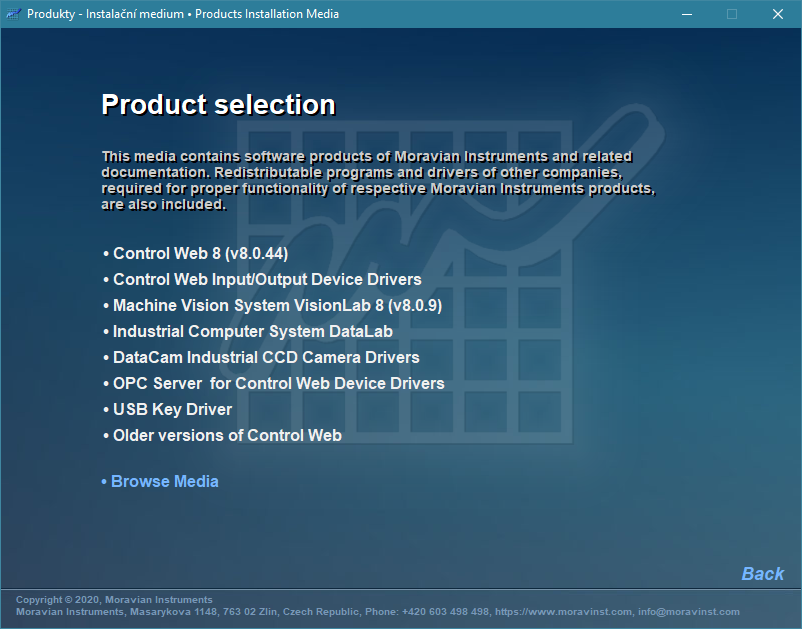Click the Browse Media link
The image size is (802, 629).
[x=164, y=481]
